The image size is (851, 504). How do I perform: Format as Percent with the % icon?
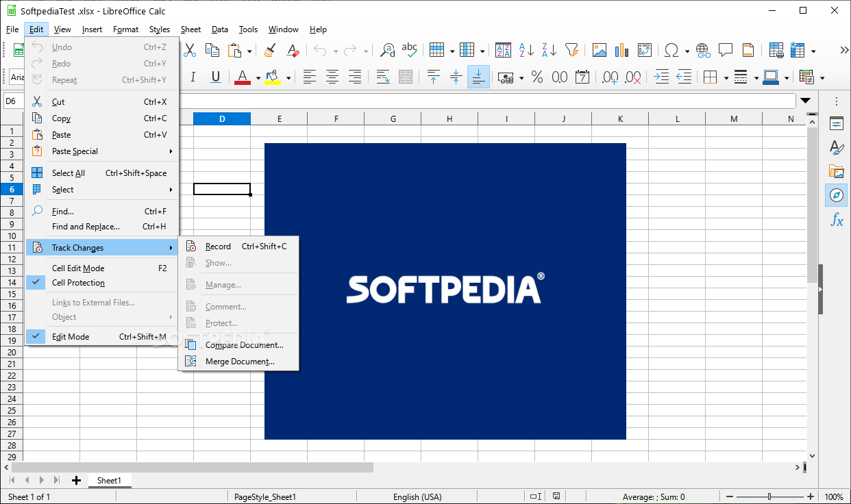coord(537,77)
